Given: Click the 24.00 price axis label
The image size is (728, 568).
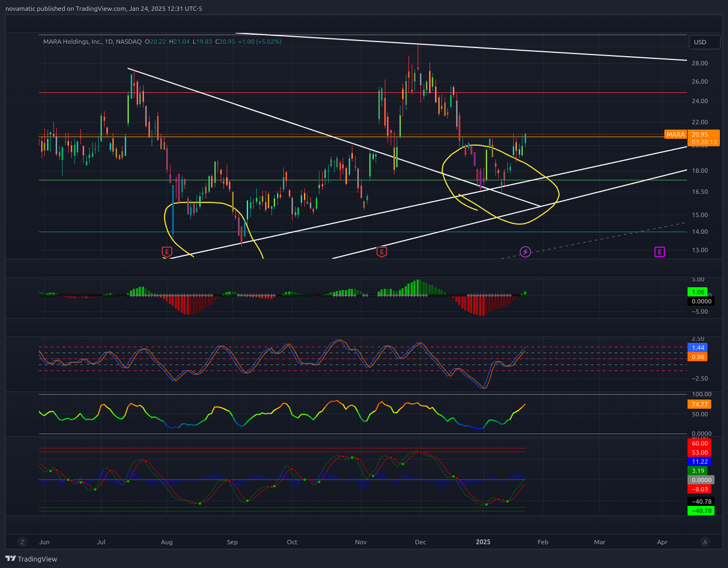Looking at the screenshot, I should 699,101.
